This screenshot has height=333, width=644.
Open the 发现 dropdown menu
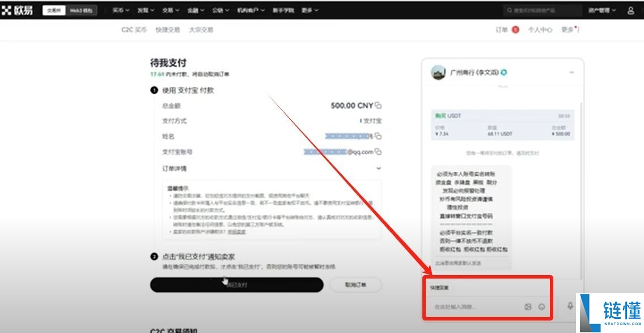[x=146, y=10]
